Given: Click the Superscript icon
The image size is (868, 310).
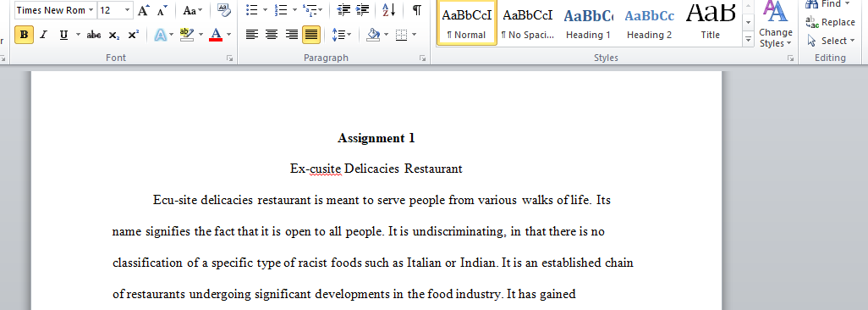Looking at the screenshot, I should (134, 35).
